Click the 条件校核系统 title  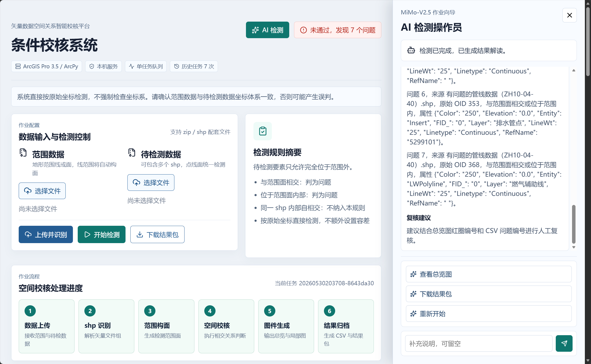click(x=54, y=45)
